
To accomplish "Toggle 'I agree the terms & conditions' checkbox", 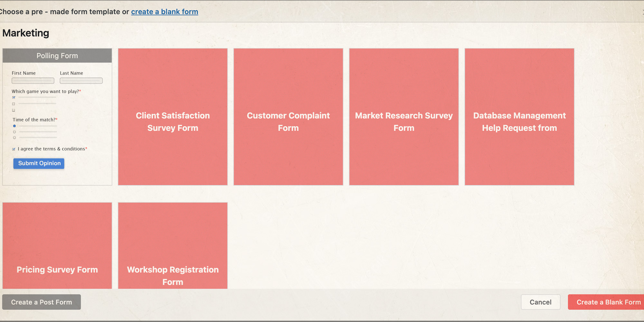I will point(14,149).
